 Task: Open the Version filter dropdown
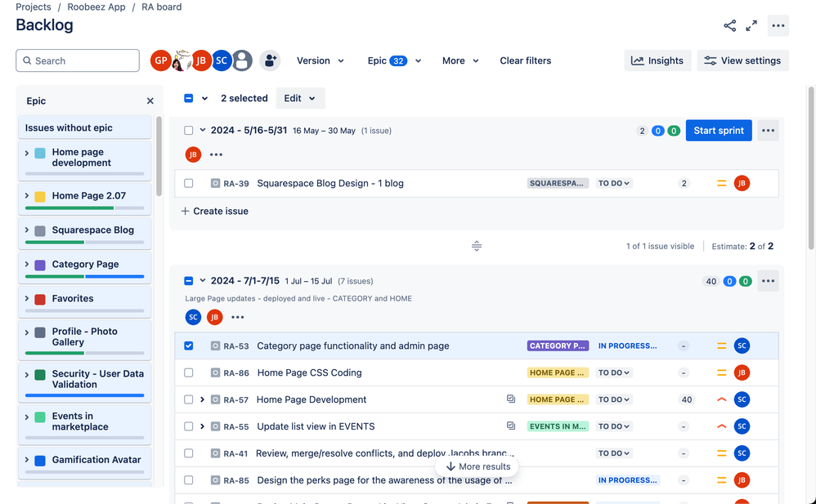[320, 60]
